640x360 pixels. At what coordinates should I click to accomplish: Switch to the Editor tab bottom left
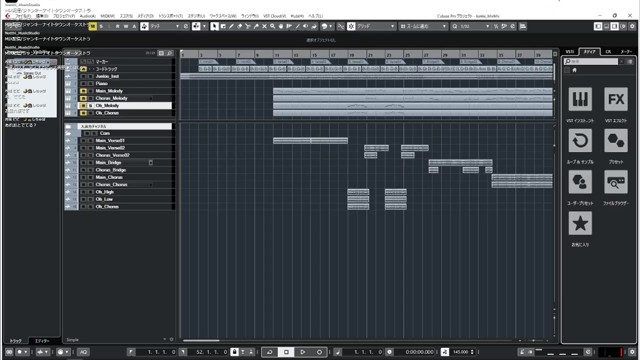(42, 341)
